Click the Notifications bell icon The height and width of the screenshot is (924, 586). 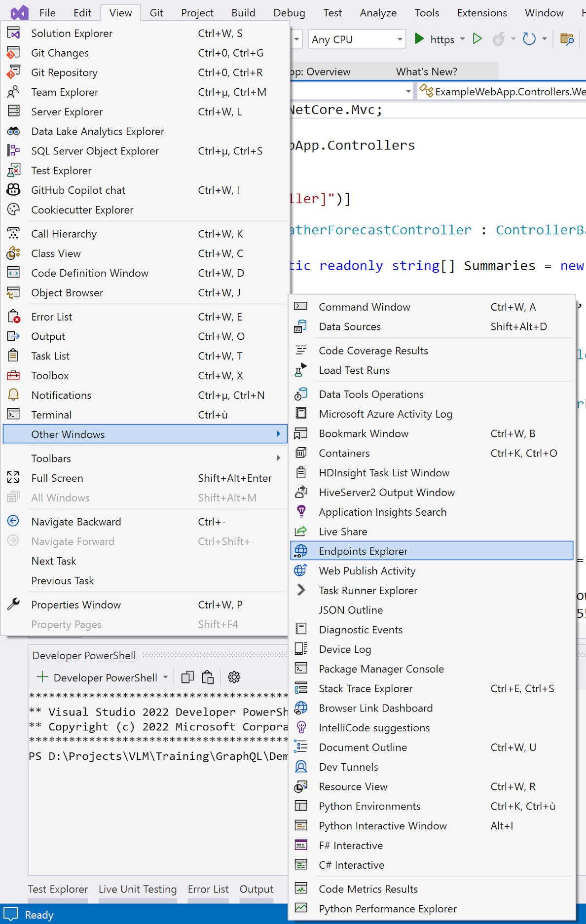(14, 395)
